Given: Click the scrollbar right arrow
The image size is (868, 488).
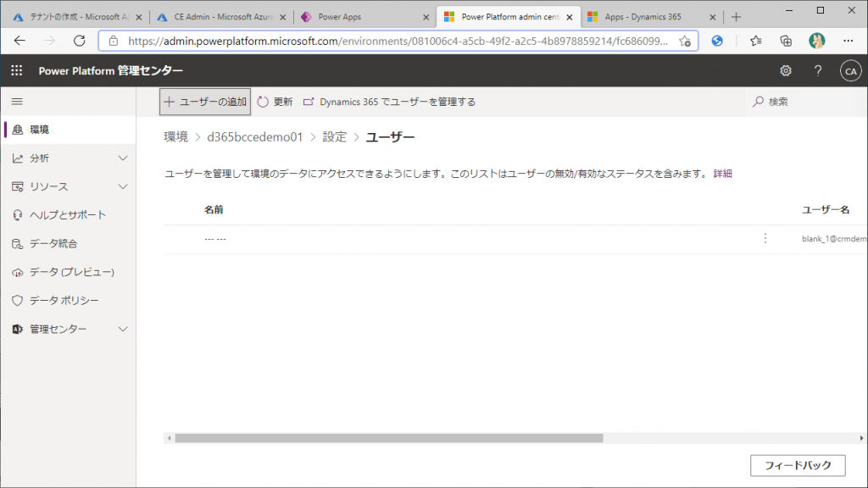Looking at the screenshot, I should (x=861, y=438).
